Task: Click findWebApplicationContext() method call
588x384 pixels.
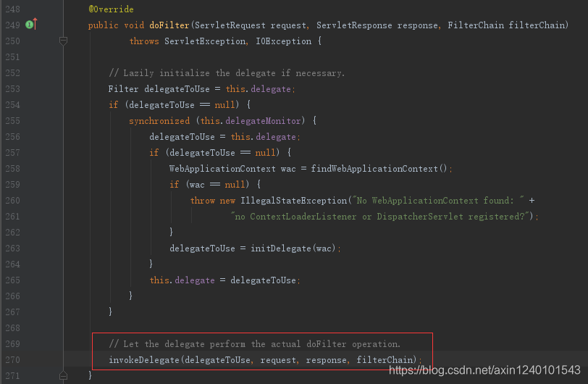Action: tap(379, 169)
